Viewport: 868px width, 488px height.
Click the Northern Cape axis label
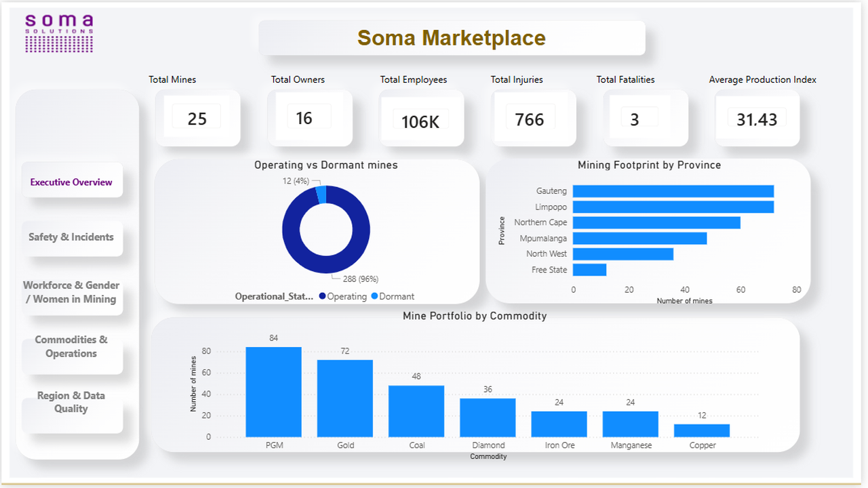(x=540, y=222)
